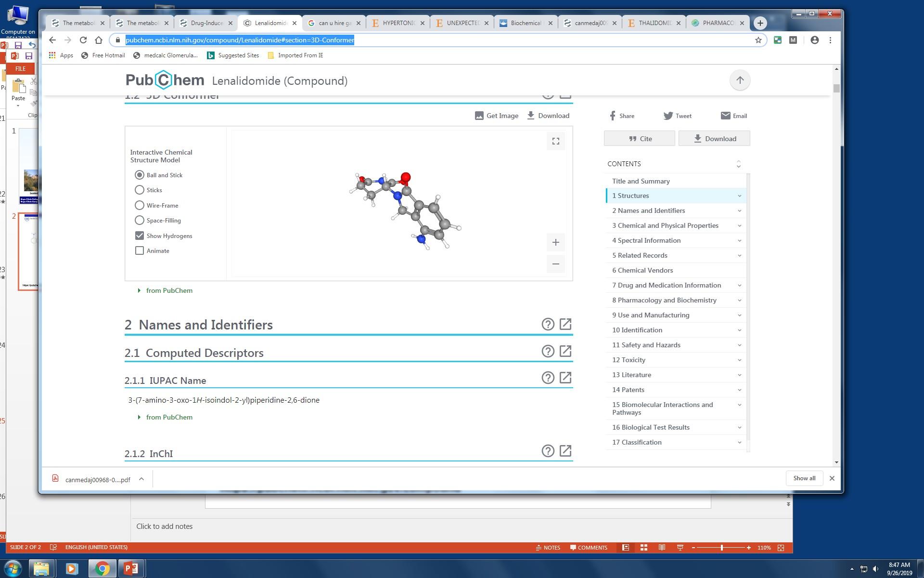Open help for InChI section

(548, 451)
